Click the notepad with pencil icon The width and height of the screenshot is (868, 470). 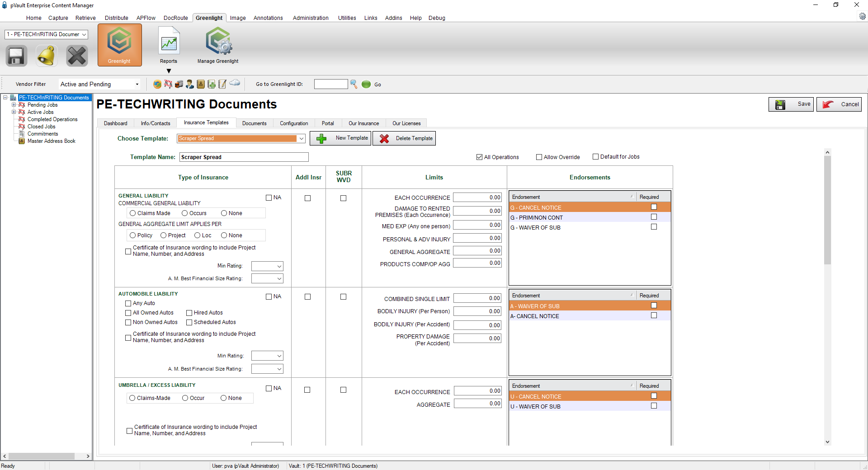pyautogui.click(x=222, y=84)
